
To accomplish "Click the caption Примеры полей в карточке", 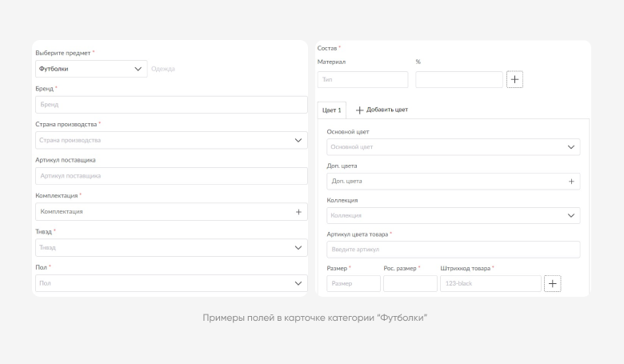I will (314, 318).
